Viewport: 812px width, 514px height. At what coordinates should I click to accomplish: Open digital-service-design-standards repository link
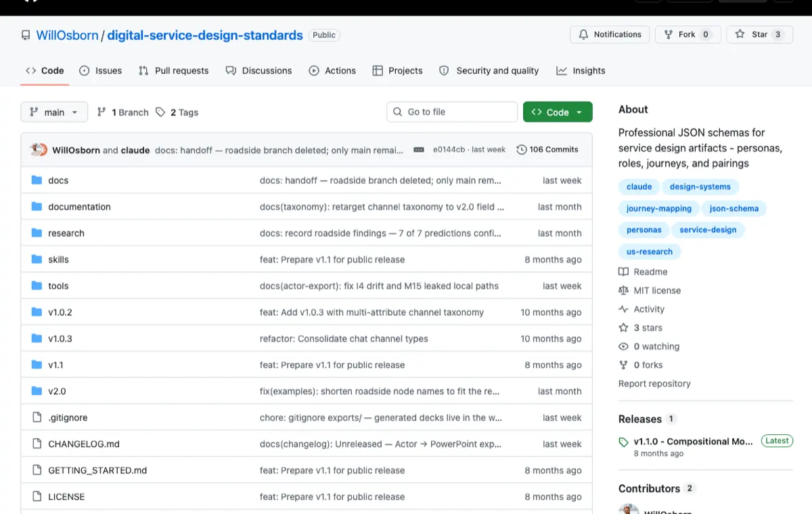pos(205,35)
